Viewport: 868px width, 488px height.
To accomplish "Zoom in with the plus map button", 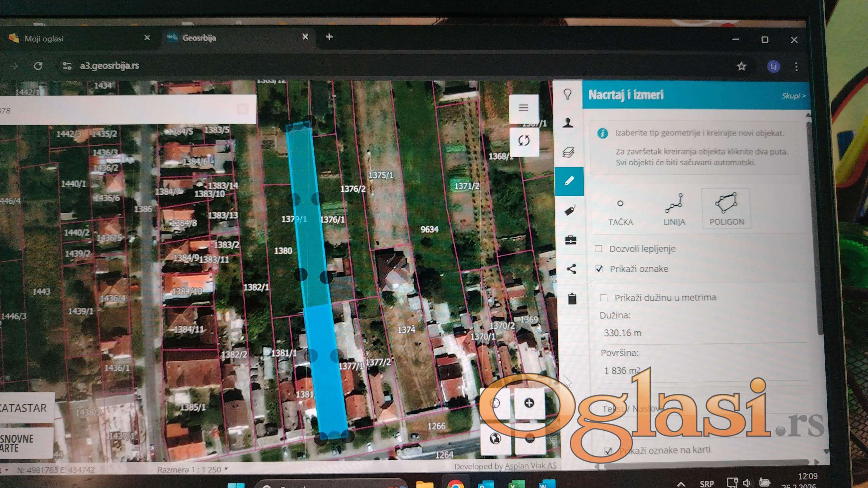I will (x=529, y=403).
